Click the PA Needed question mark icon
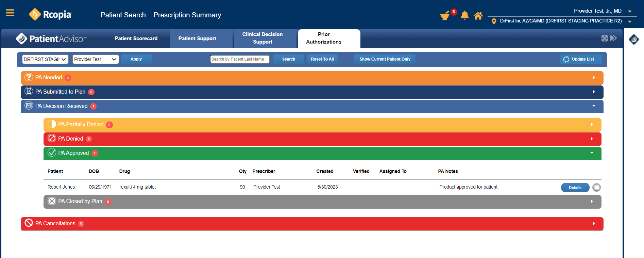 29,77
